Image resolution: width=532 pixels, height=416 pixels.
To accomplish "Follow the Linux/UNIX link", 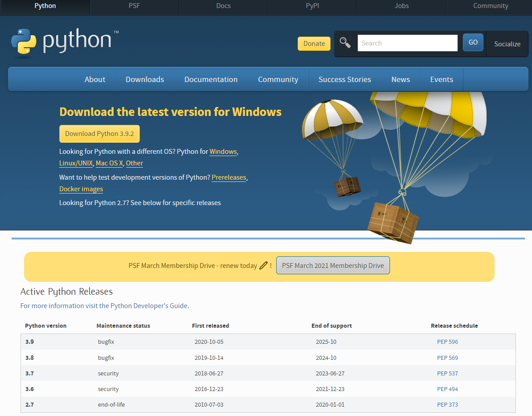I will 76,163.
